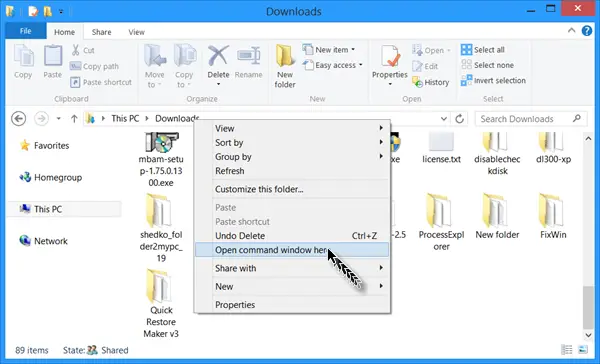This screenshot has height=364, width=600.
Task: Open the Share ribbon tab
Action: tap(101, 32)
